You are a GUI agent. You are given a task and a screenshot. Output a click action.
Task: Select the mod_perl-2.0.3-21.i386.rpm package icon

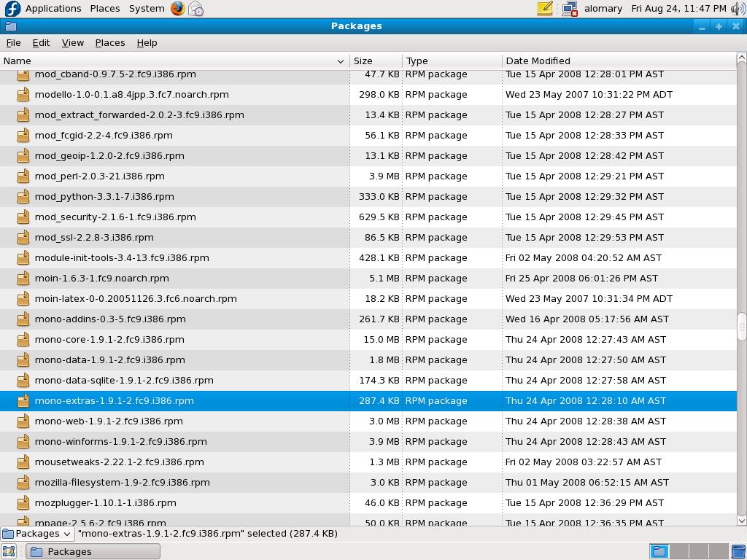pyautogui.click(x=23, y=176)
